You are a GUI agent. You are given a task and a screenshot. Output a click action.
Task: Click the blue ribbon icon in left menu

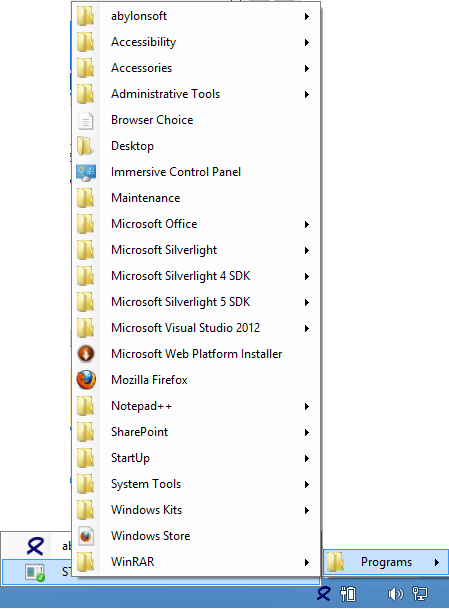(35, 546)
